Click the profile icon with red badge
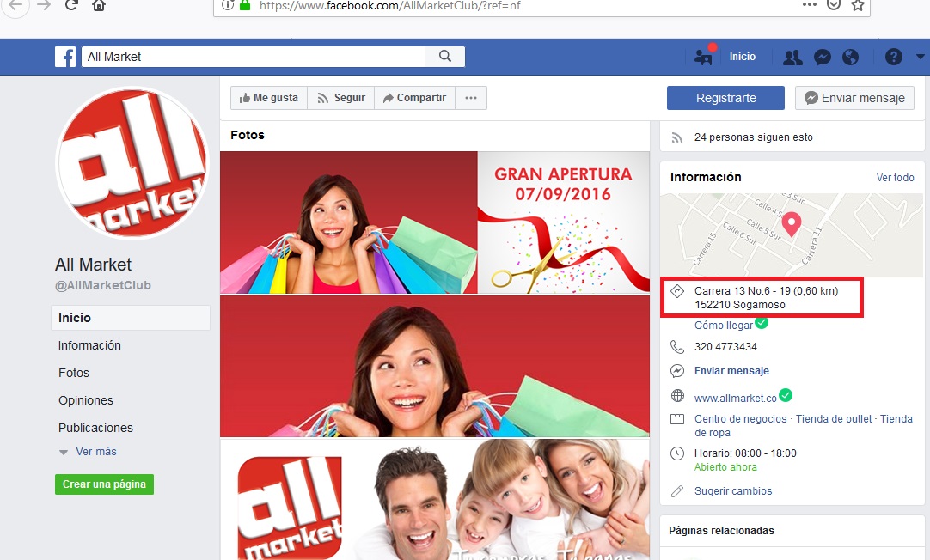 pos(703,57)
